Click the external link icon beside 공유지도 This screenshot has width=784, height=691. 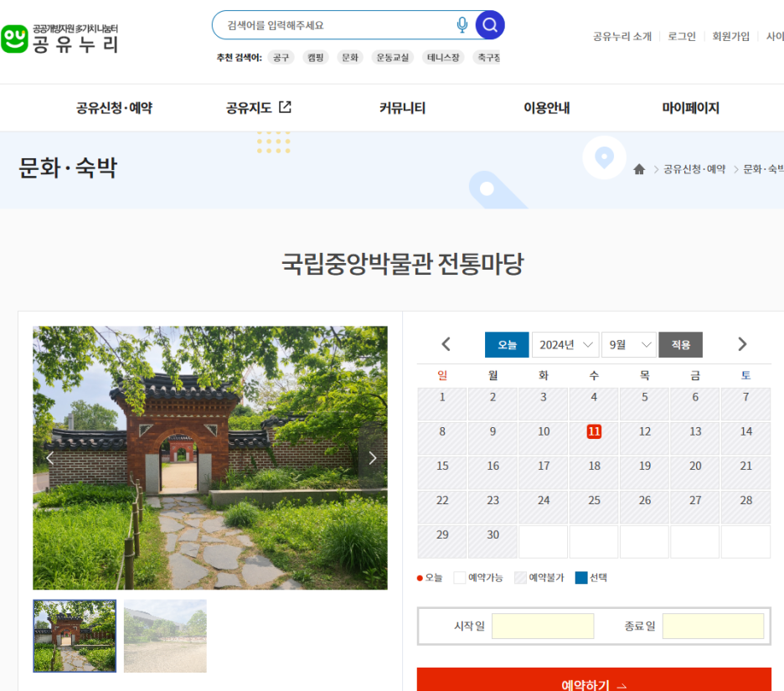pyautogui.click(x=285, y=107)
